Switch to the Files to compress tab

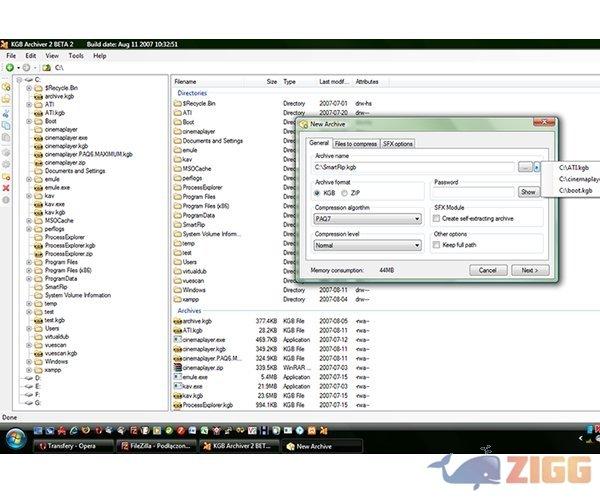(356, 144)
